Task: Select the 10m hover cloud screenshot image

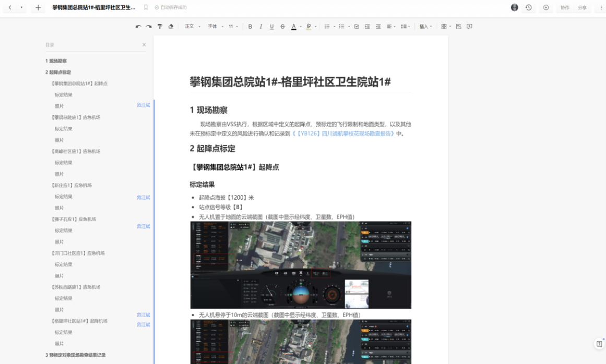Action: tap(301, 342)
